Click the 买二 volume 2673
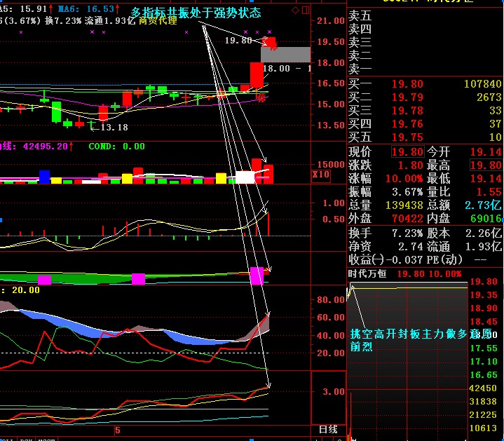 [489, 97]
